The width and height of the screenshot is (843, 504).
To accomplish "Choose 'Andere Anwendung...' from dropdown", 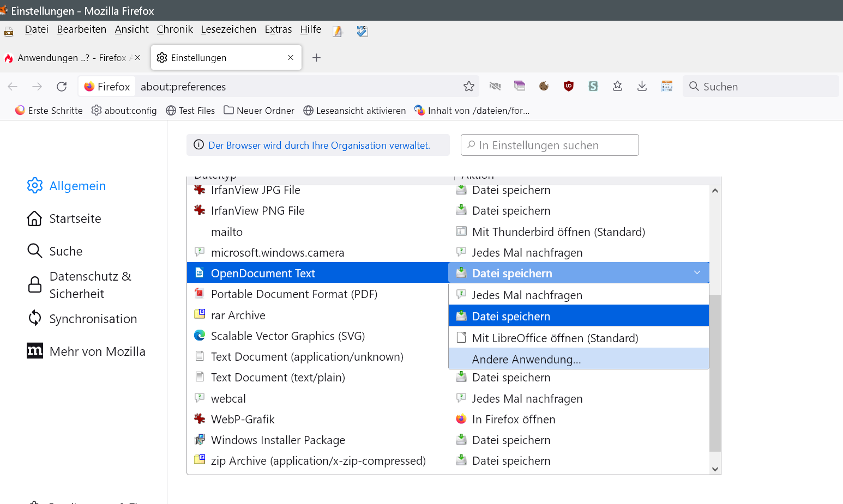I will 526,360.
